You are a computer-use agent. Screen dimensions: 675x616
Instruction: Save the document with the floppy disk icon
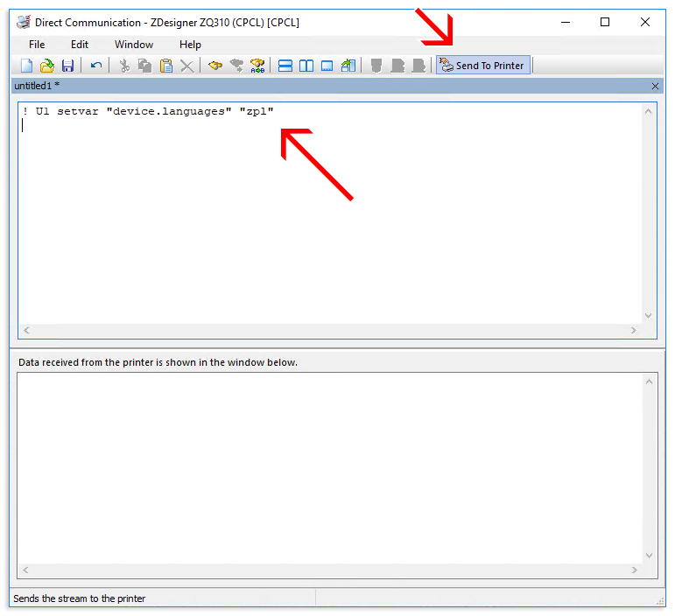pos(67,66)
